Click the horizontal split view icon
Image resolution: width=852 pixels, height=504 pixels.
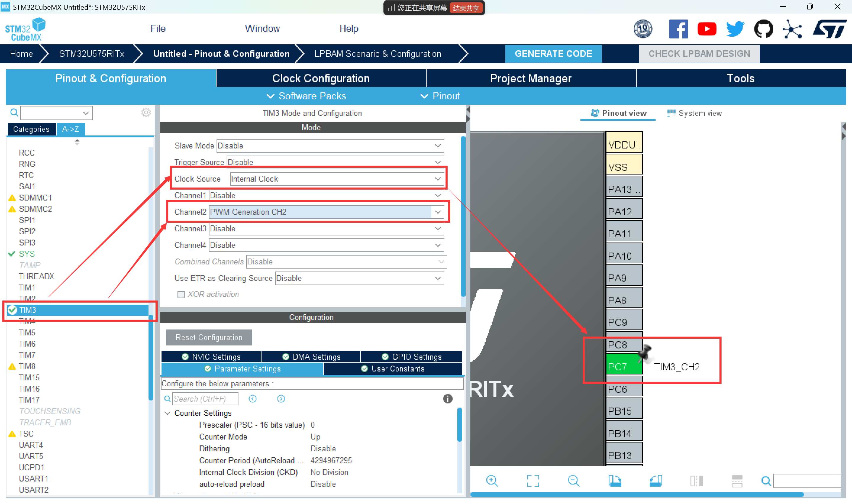[737, 481]
